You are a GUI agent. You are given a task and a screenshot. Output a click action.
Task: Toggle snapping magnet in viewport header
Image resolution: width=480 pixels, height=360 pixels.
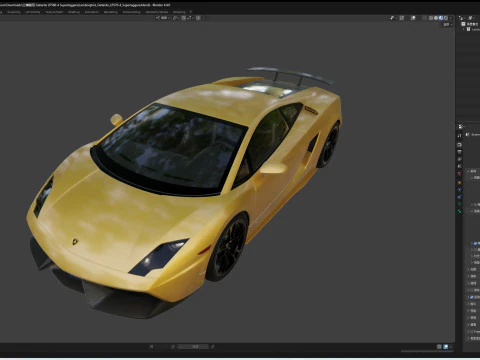pyautogui.click(x=184, y=18)
